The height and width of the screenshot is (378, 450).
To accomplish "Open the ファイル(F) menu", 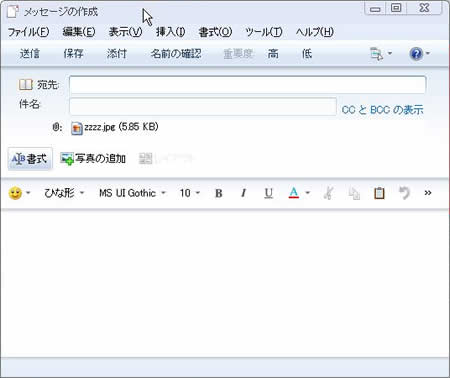I will point(28,32).
